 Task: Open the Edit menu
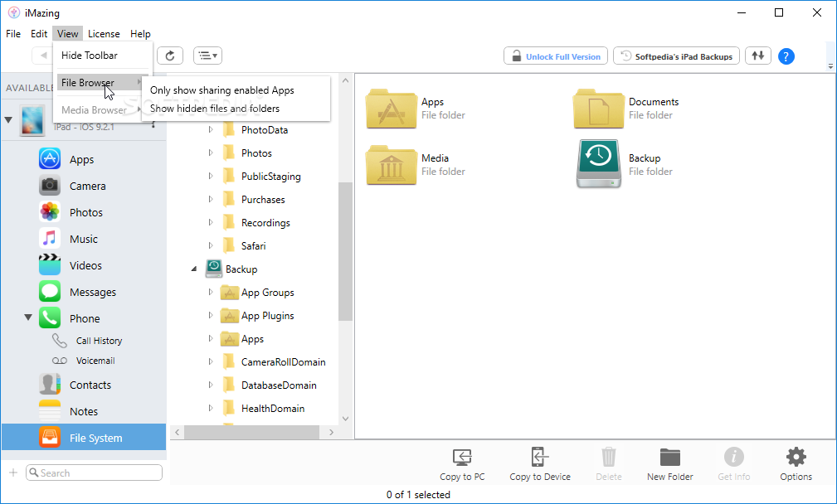pyautogui.click(x=39, y=34)
